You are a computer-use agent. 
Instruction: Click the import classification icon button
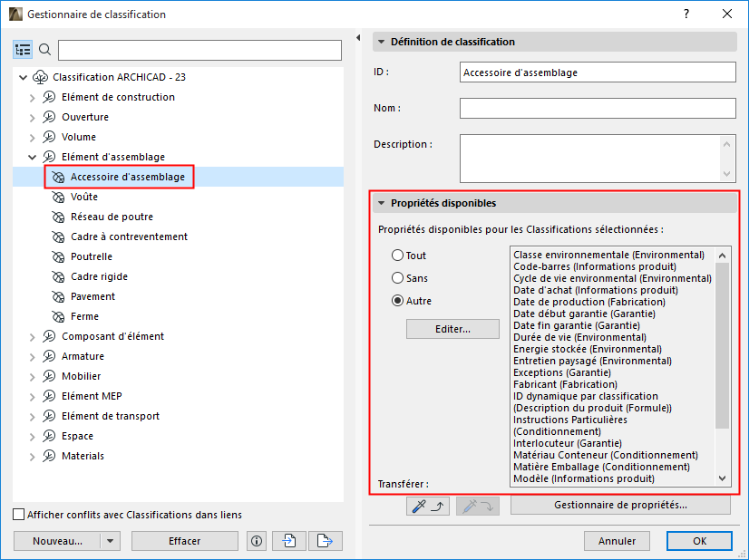(x=289, y=541)
